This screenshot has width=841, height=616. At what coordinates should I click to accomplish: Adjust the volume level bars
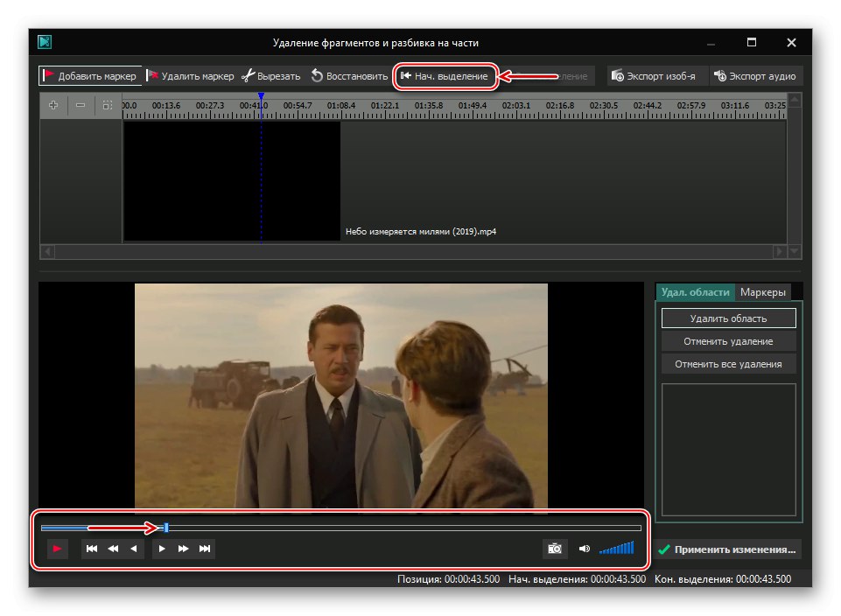616,549
